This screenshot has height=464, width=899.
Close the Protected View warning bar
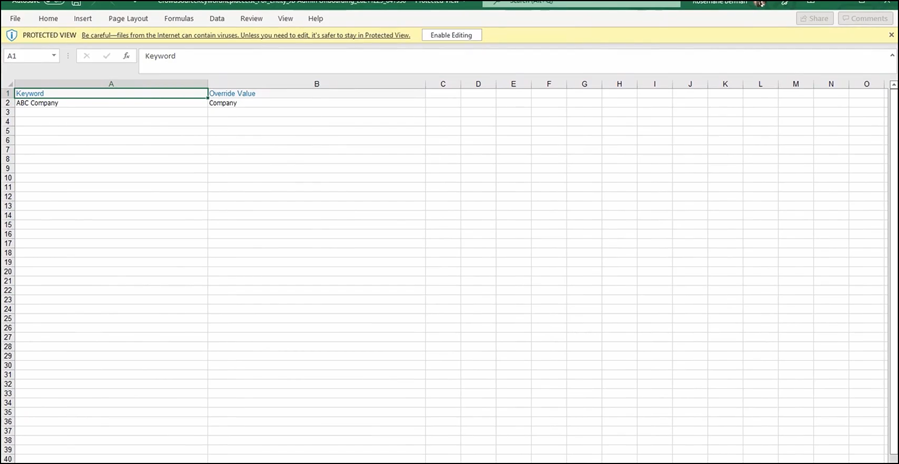891,35
